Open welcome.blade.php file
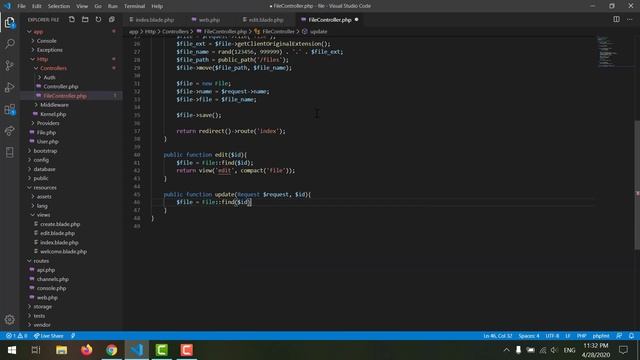This screenshot has width=640, height=360. point(63,251)
